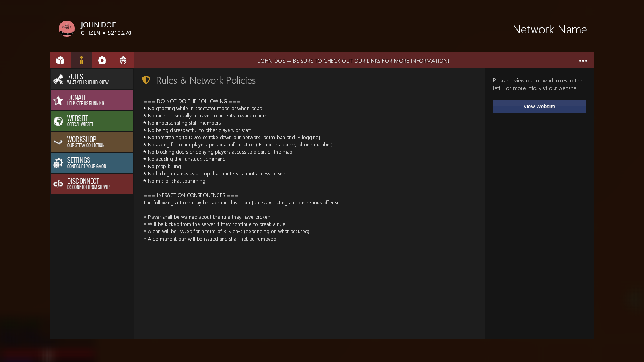Click the permanent ban consequence line
This screenshot has height=362, width=644.
pos(210,239)
